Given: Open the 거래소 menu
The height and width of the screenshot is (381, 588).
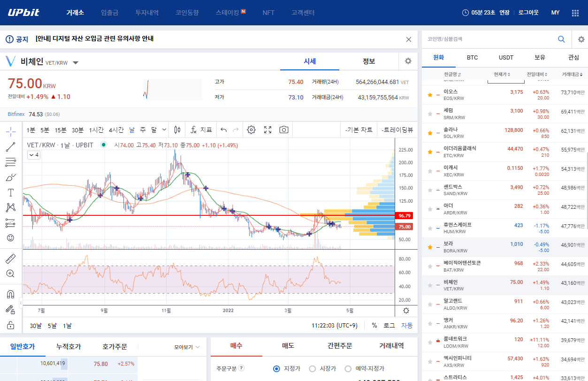Looking at the screenshot, I should point(75,13).
